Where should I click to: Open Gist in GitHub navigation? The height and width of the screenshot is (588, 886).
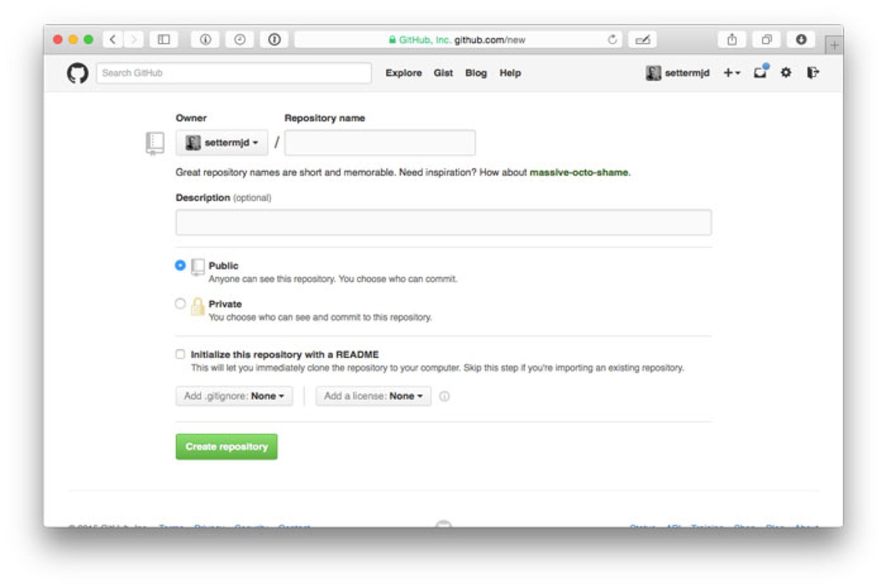coord(443,73)
